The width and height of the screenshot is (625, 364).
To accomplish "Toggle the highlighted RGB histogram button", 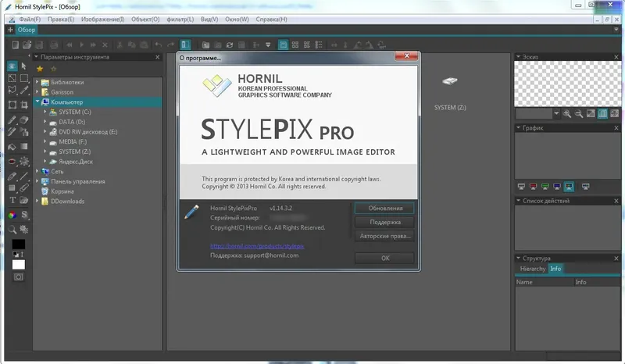I will [569, 187].
